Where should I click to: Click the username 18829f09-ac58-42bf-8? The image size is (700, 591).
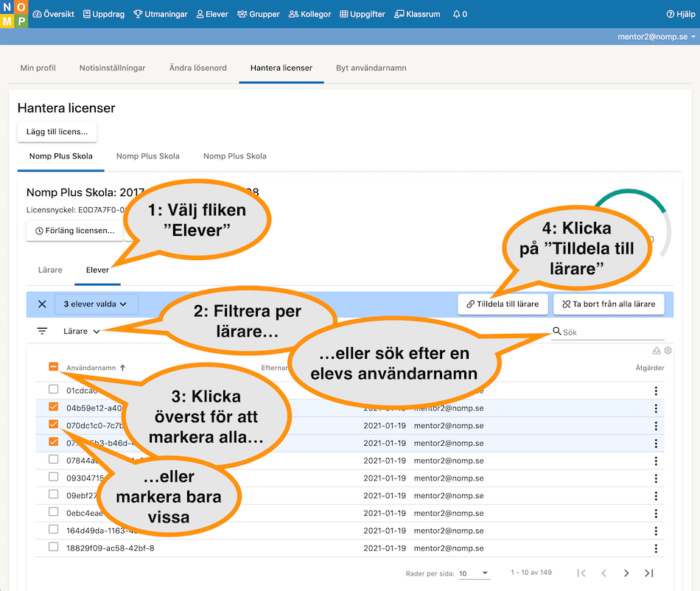click(111, 548)
